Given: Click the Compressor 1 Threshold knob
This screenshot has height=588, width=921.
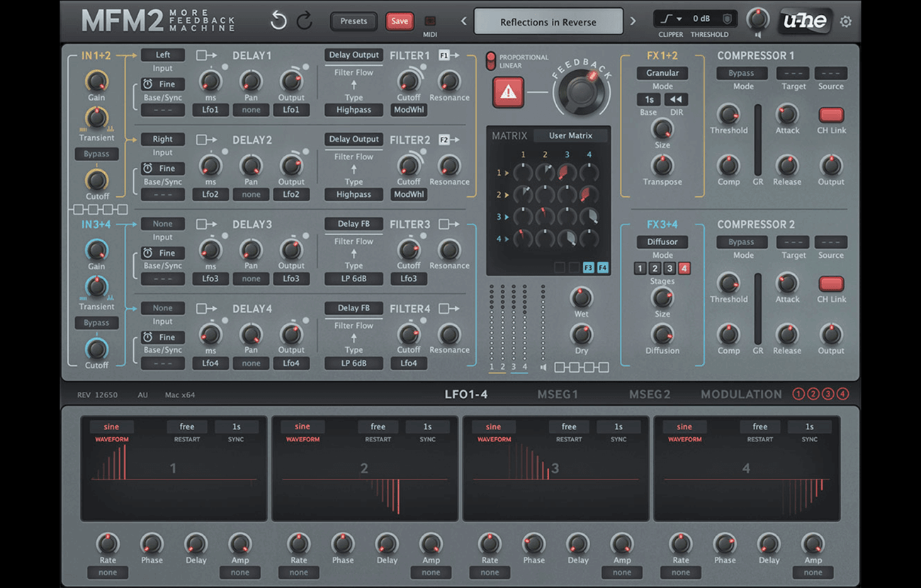Looking at the screenshot, I should click(728, 114).
